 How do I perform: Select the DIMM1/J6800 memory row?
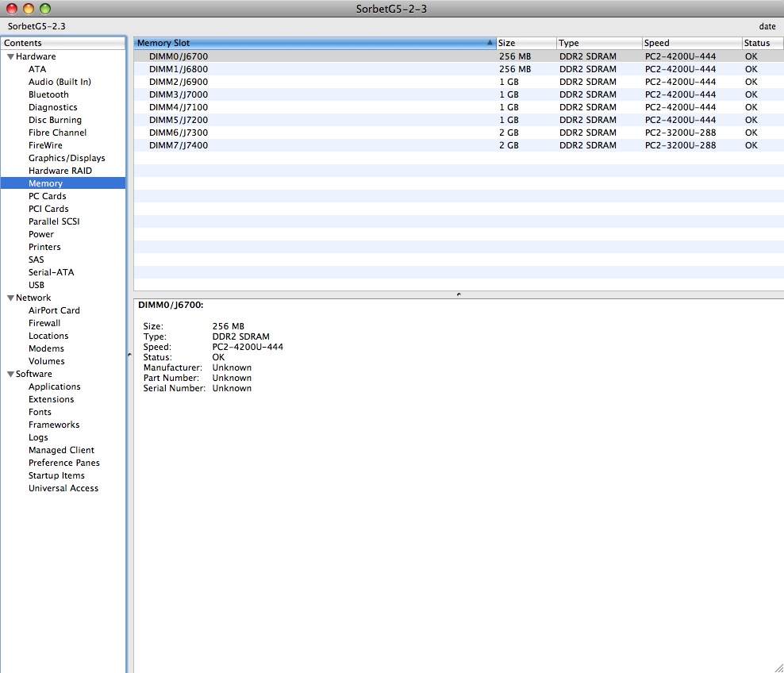tap(459, 69)
